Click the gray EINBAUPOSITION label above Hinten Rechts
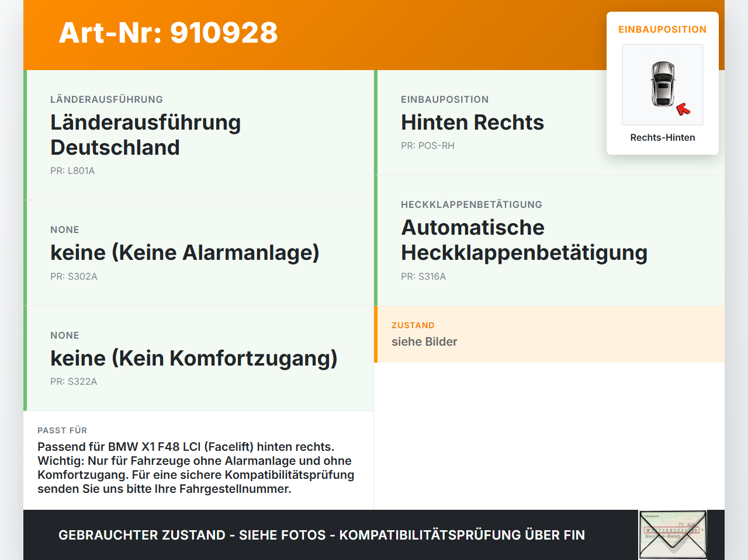The width and height of the screenshot is (748, 560). coord(445,99)
